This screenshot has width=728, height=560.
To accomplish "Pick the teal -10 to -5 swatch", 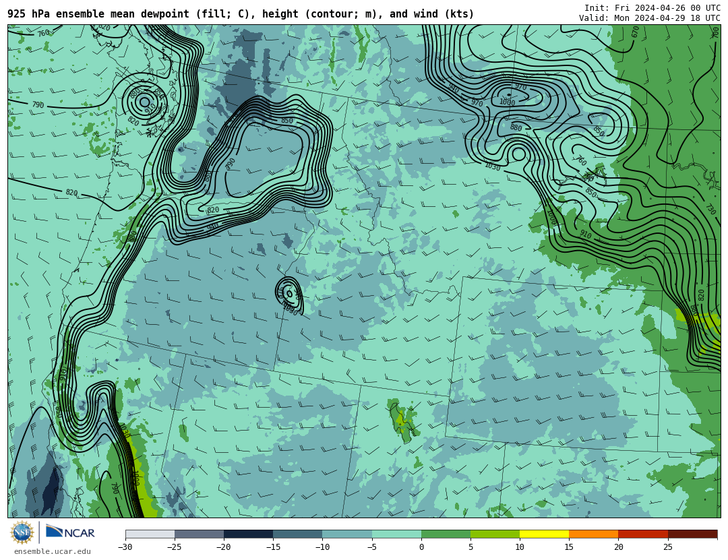I will pos(347,534).
